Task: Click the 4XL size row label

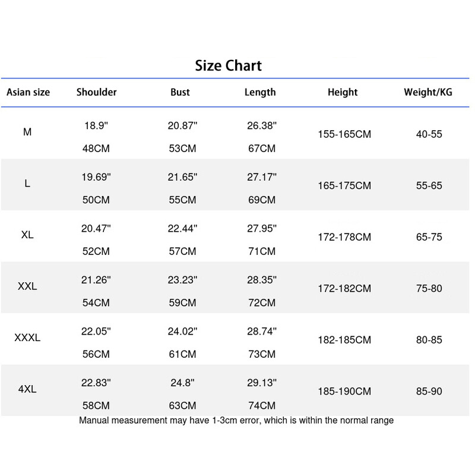Action: [27, 390]
